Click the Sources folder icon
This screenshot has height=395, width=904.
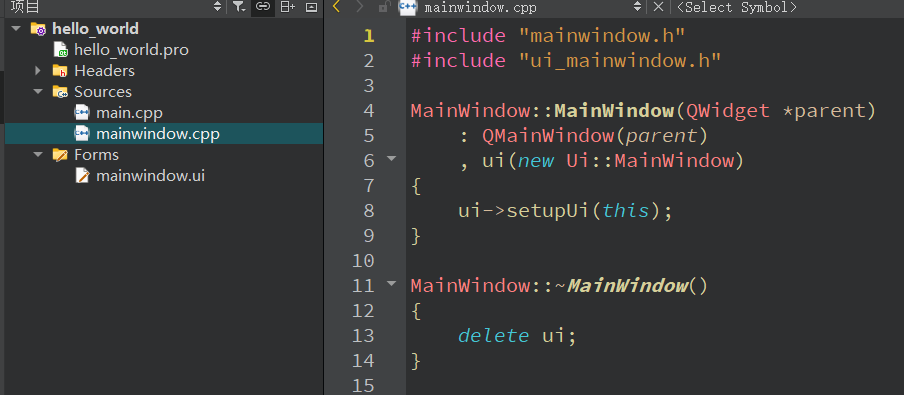pos(60,92)
